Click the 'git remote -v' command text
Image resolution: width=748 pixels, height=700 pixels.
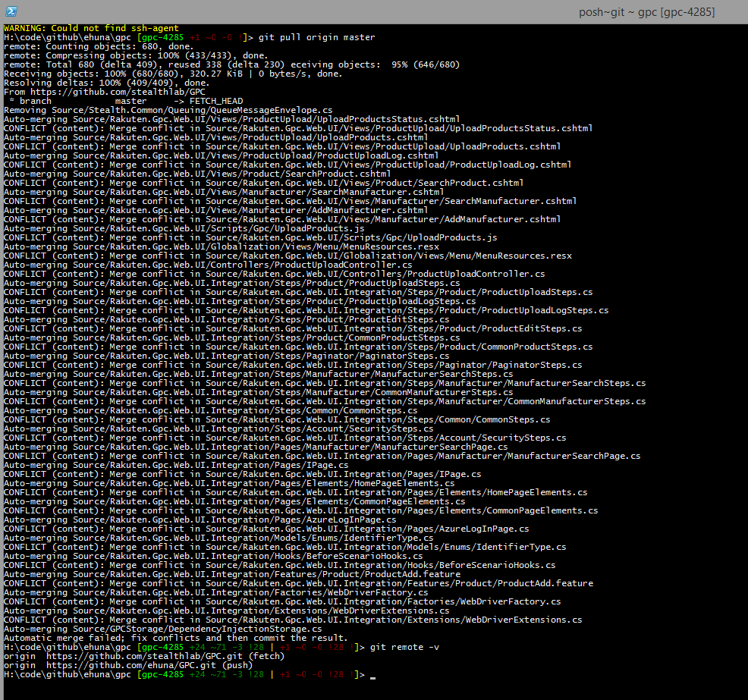[404, 647]
